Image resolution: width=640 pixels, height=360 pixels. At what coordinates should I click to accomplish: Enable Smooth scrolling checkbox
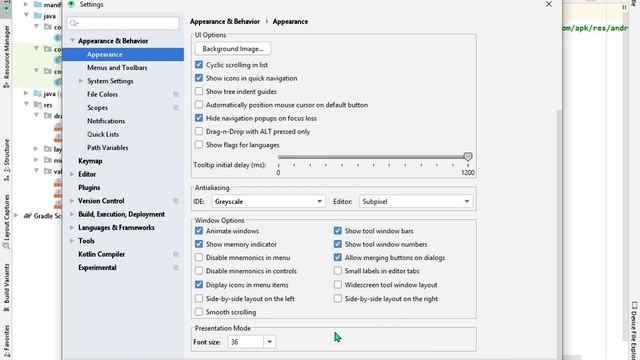pos(199,312)
